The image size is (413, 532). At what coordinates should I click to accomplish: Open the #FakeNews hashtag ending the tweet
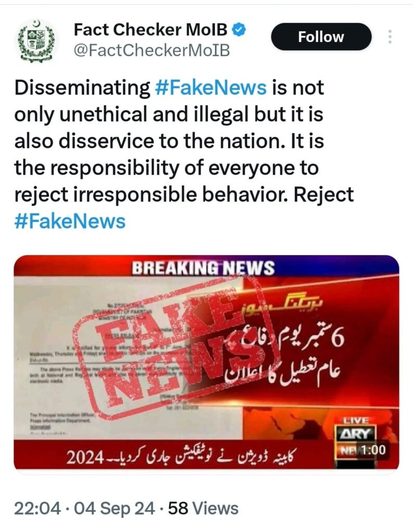[70, 221]
